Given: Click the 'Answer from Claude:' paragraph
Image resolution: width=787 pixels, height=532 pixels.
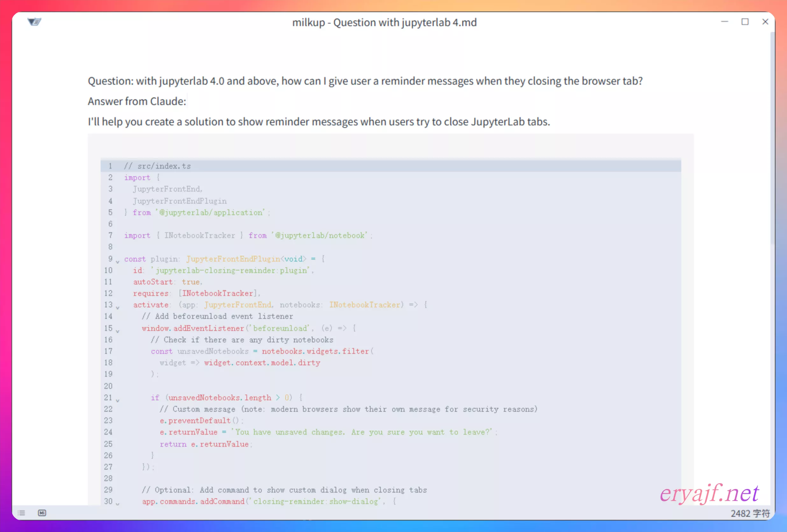Looking at the screenshot, I should [x=137, y=101].
